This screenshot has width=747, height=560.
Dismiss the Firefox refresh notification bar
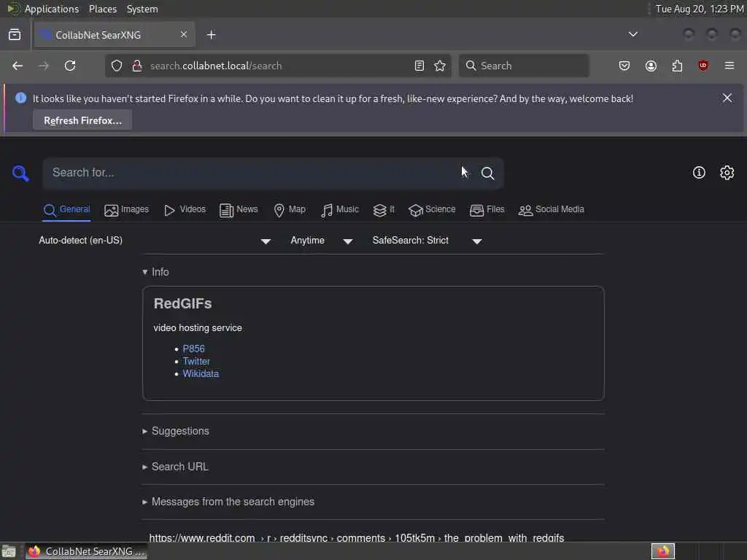pos(727,98)
